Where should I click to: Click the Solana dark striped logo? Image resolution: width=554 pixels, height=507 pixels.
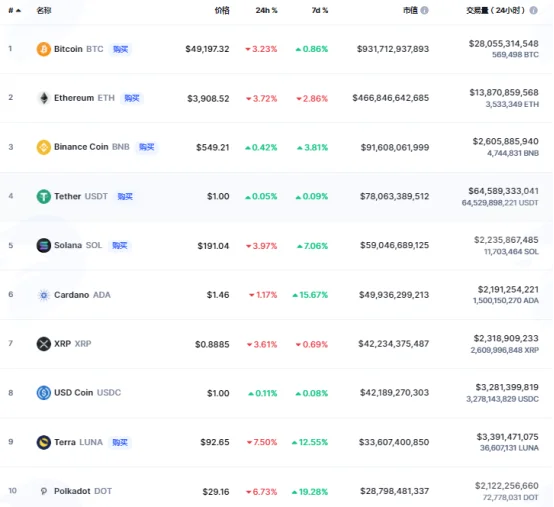[x=43, y=245]
